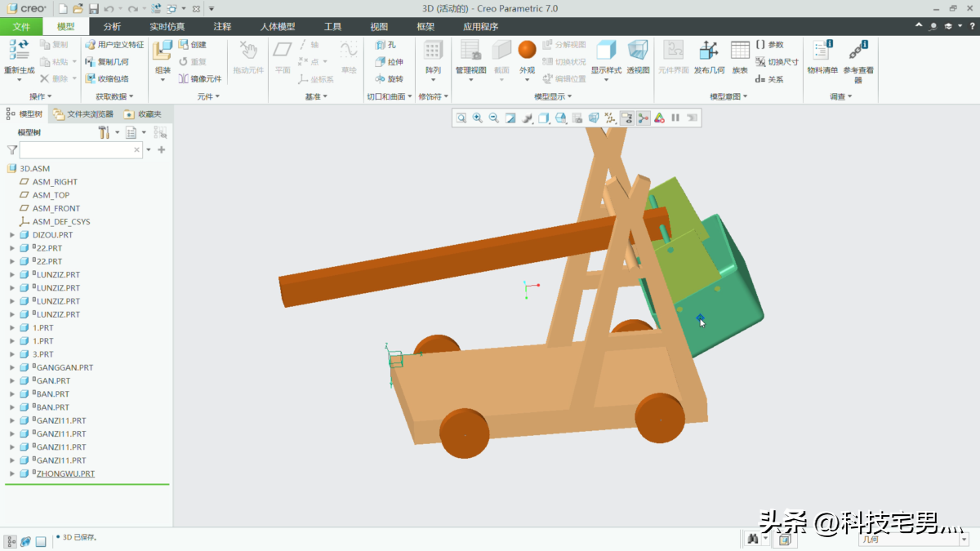Toggle the model tree panel from status bar
980x551 pixels.
(11, 540)
